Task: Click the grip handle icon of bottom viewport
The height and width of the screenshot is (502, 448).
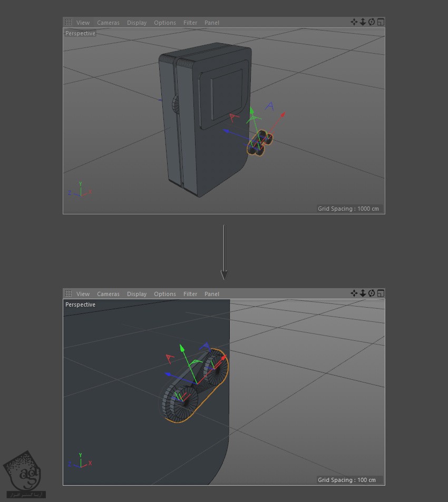Action: coord(69,294)
